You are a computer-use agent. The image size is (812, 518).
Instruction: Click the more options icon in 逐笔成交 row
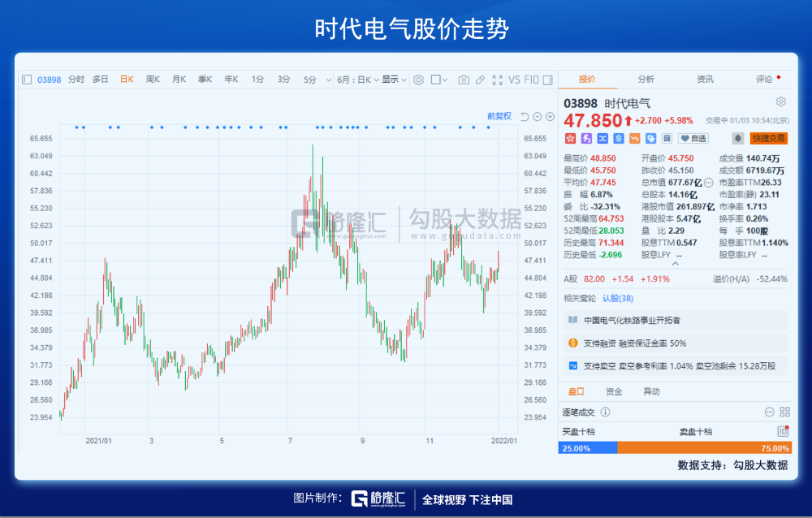point(770,412)
